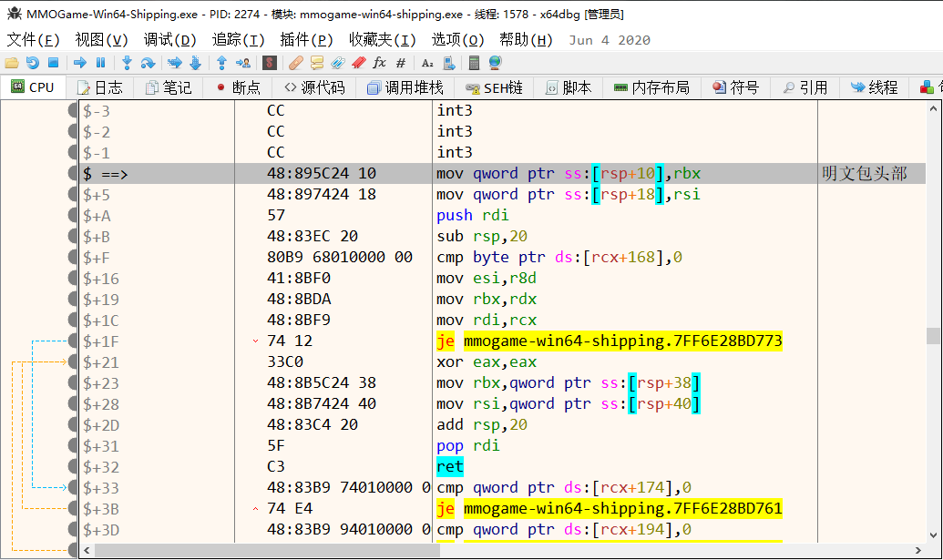Screen dimensions: 943x560
Task: Open the 帮助(H) menu
Action: (x=527, y=40)
